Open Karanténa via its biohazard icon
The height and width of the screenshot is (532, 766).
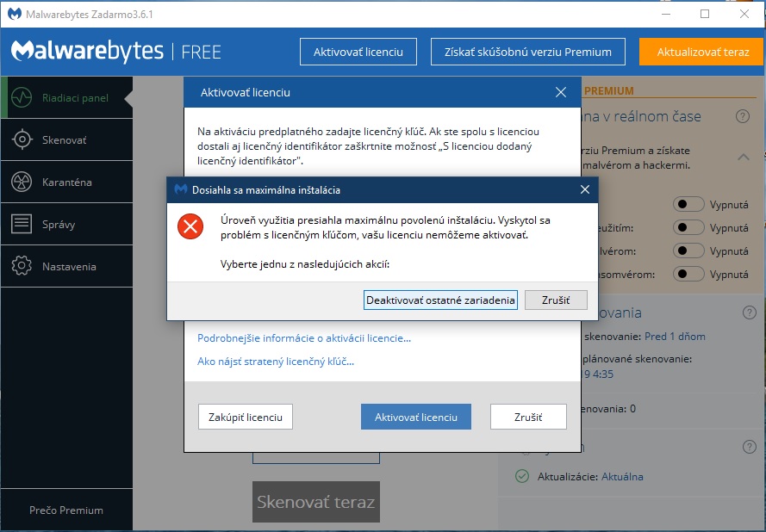[x=22, y=182]
